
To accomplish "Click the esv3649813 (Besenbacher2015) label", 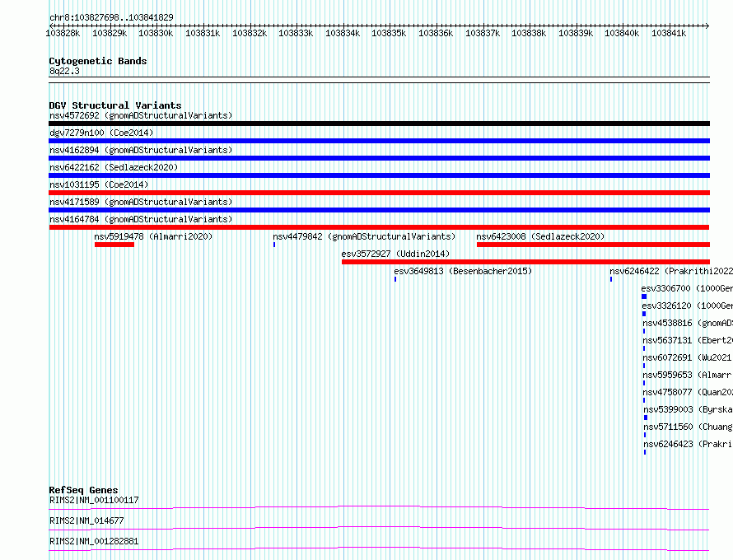I will click(463, 271).
